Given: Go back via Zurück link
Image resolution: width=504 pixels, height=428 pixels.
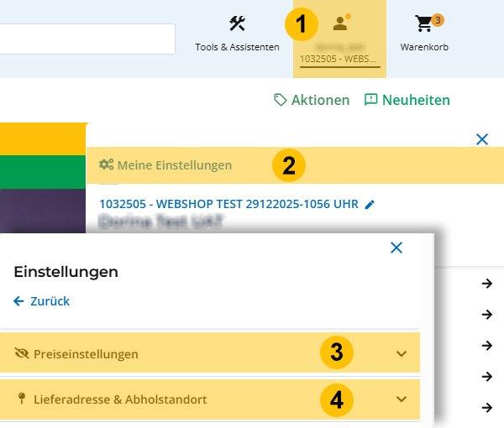Looking at the screenshot, I should (41, 301).
